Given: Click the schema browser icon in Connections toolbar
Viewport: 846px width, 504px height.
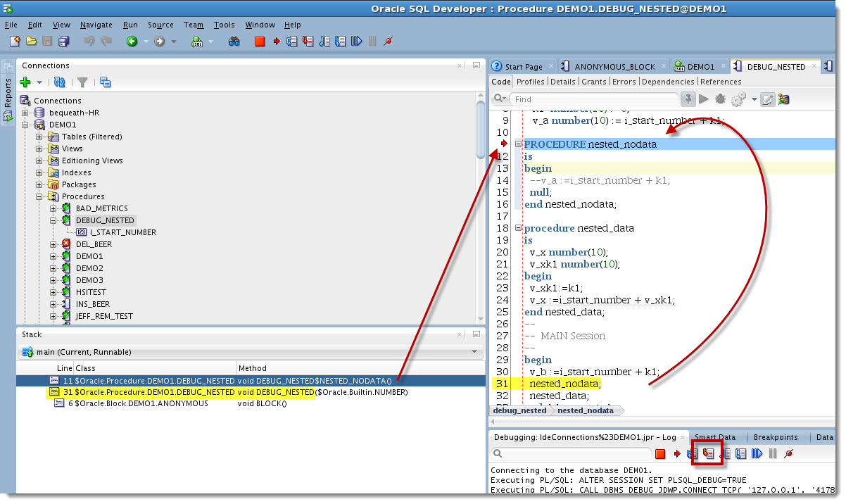Looking at the screenshot, I should coord(106,82).
